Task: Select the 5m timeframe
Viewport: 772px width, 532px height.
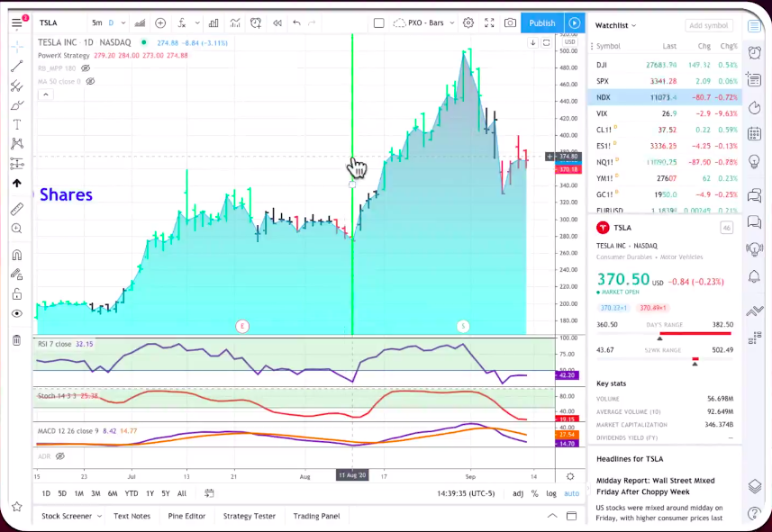Action: pos(97,23)
